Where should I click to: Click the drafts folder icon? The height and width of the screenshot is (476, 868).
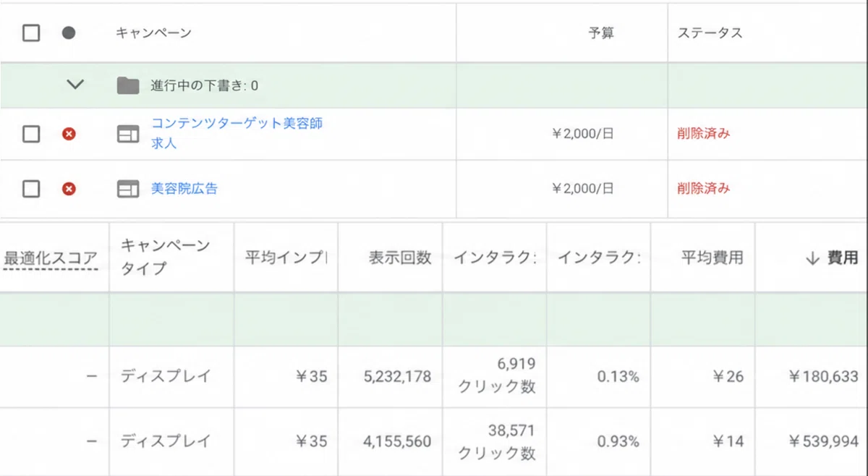point(128,85)
